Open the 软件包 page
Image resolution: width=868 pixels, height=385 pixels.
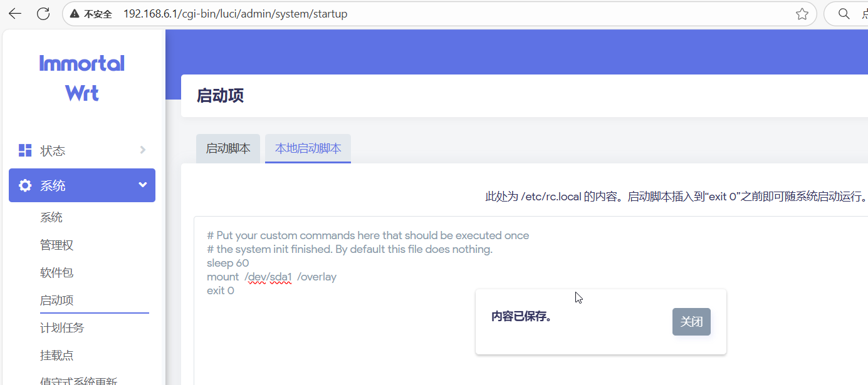pos(57,273)
